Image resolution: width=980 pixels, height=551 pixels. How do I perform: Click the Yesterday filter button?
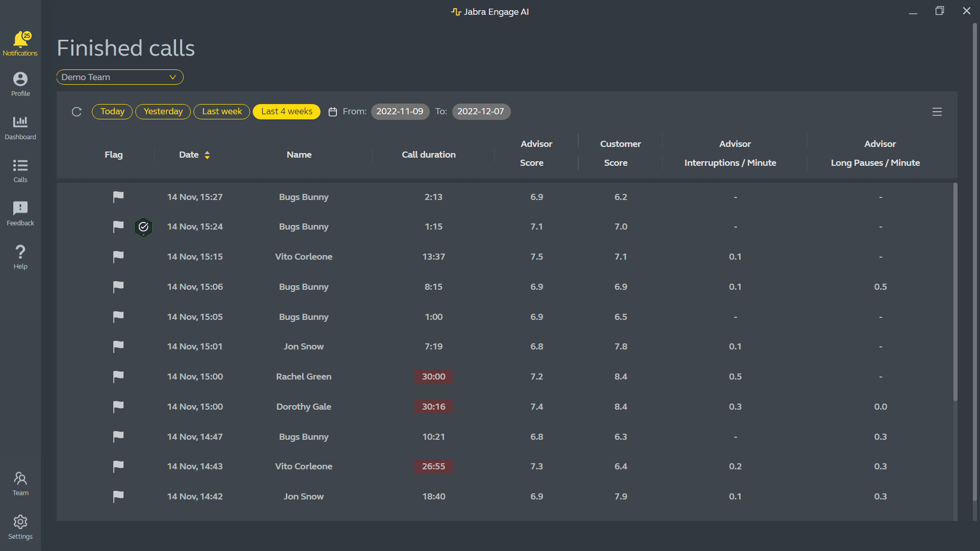tap(163, 112)
